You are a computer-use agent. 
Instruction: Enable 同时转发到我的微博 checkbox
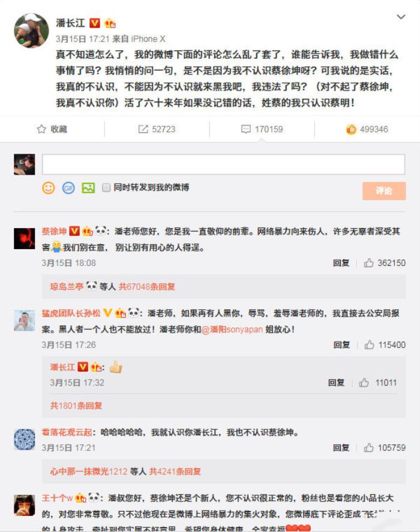coord(106,187)
